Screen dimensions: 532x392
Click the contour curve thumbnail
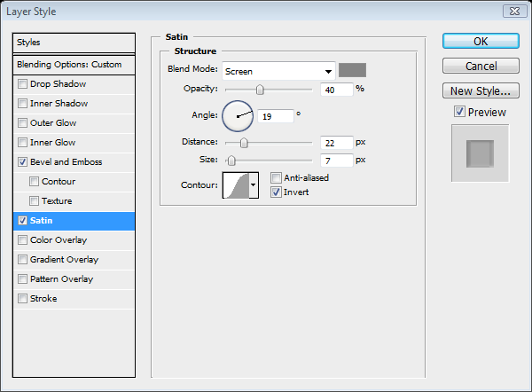(235, 185)
